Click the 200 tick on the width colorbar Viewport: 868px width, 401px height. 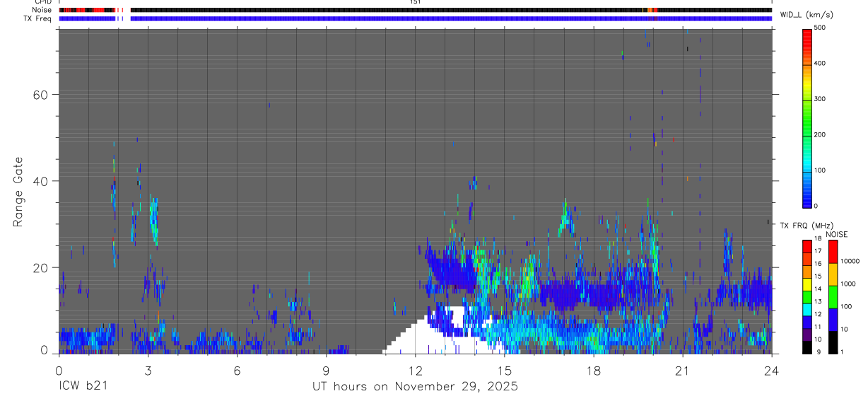[x=821, y=134]
